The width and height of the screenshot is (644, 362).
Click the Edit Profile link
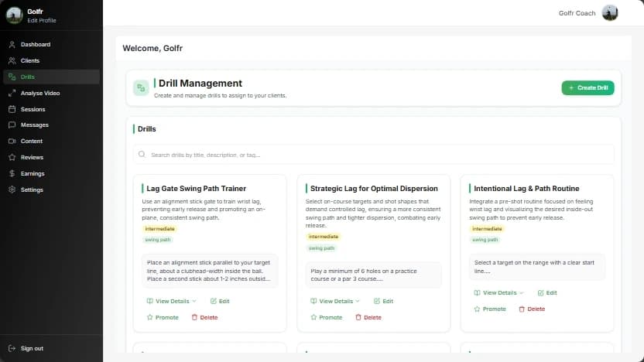pyautogui.click(x=42, y=20)
